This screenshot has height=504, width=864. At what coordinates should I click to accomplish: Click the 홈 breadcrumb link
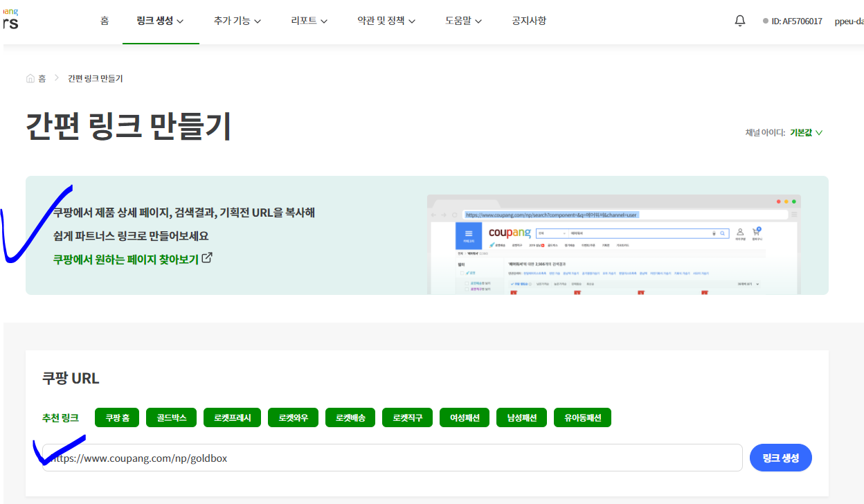(42, 78)
